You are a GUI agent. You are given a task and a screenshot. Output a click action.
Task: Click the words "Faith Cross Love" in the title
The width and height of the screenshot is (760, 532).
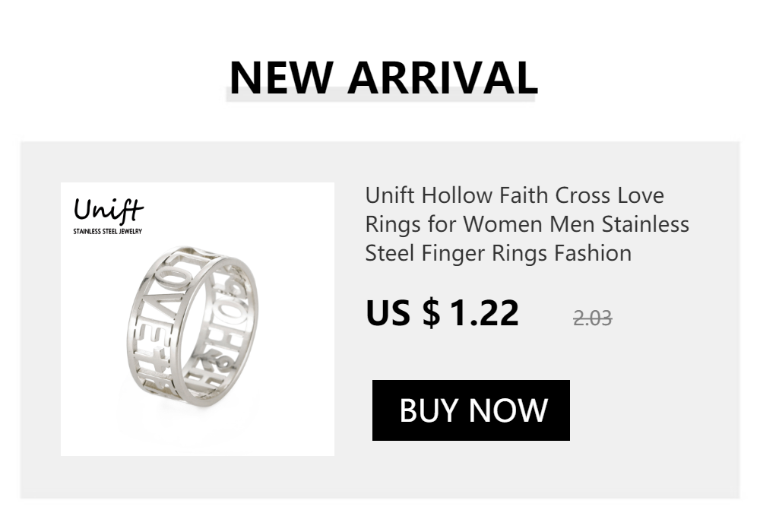581,195
